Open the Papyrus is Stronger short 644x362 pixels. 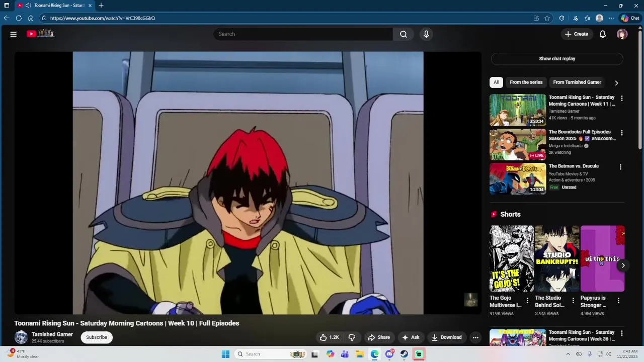point(602,258)
